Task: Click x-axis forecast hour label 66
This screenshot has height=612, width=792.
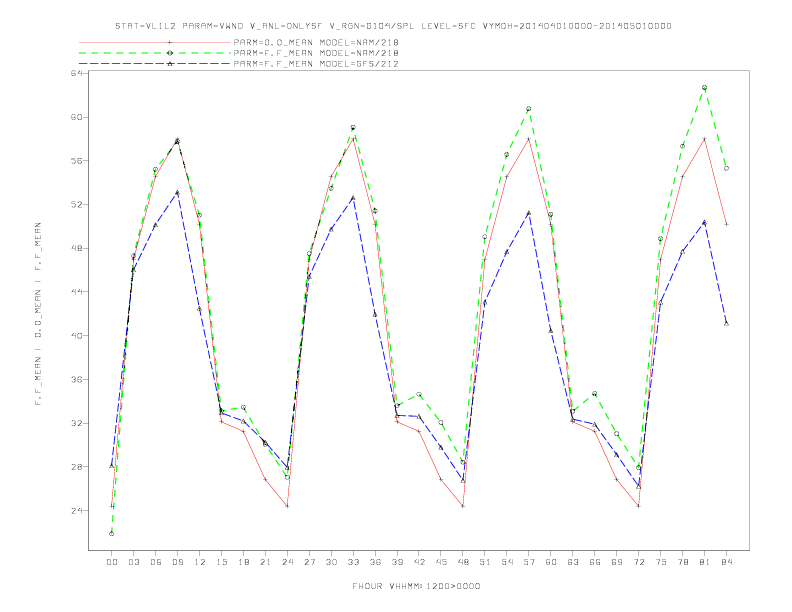Action: point(595,562)
